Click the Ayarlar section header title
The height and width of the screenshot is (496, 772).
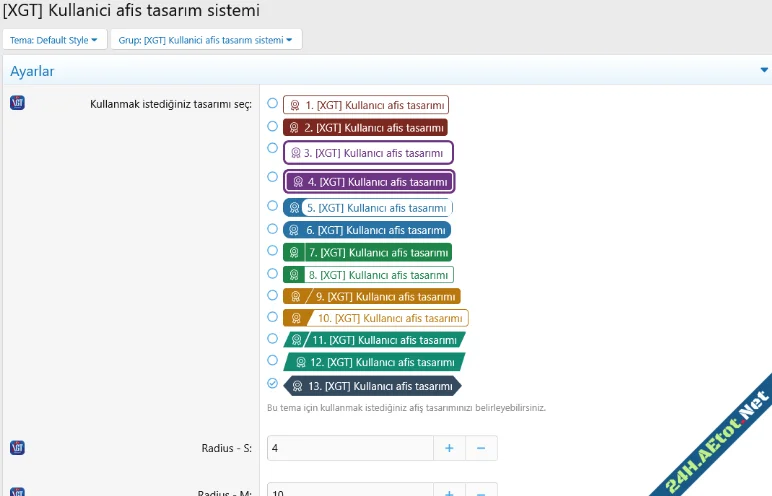pyautogui.click(x=32, y=71)
